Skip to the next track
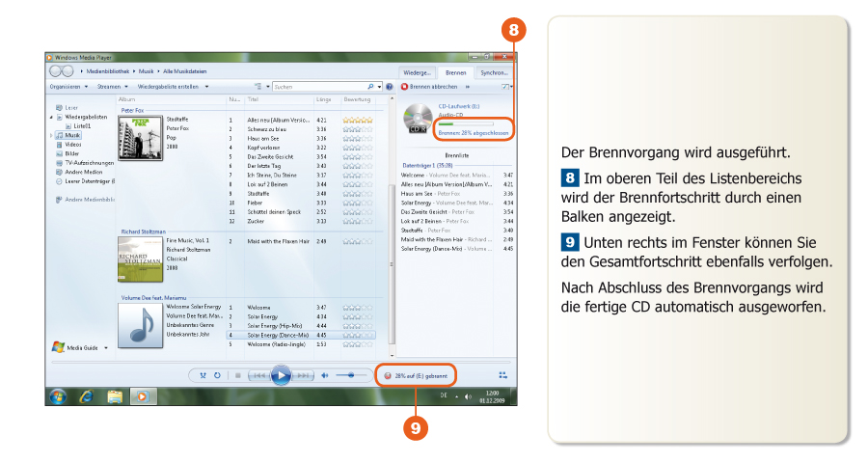868x463 pixels. (x=303, y=375)
